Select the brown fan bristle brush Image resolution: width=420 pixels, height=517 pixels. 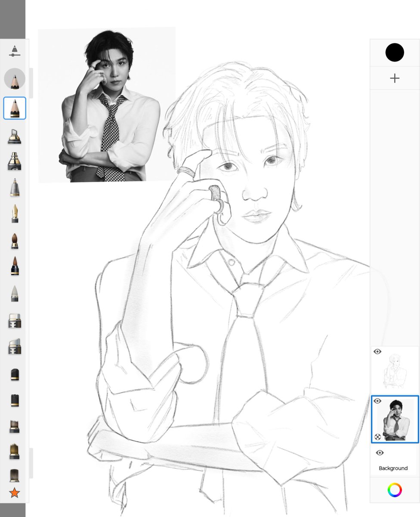tap(15, 452)
